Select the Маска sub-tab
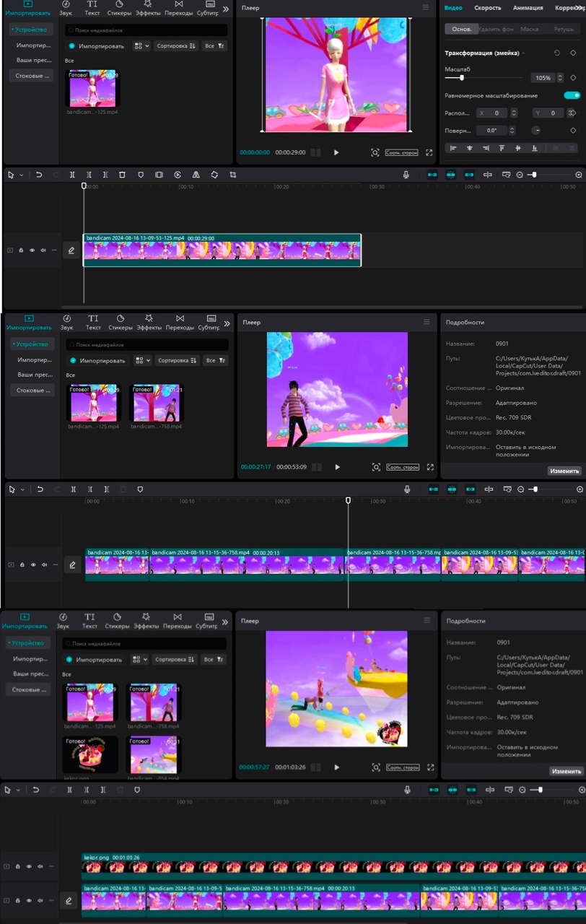 click(529, 29)
